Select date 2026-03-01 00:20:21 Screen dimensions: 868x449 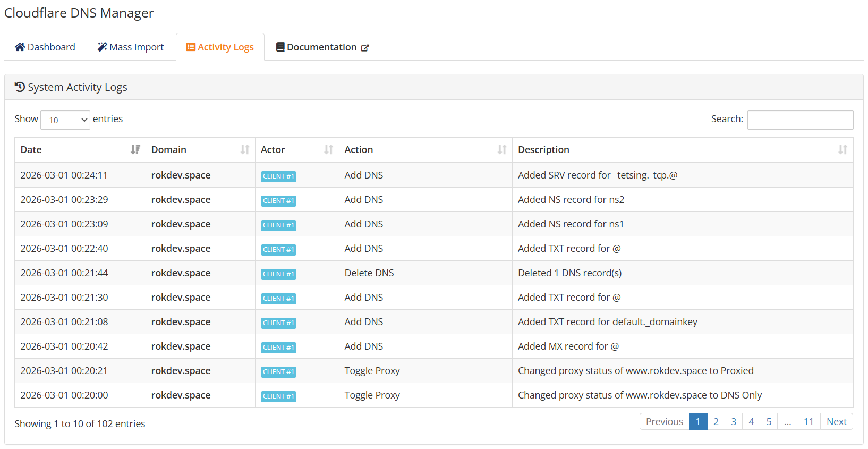[x=64, y=370]
